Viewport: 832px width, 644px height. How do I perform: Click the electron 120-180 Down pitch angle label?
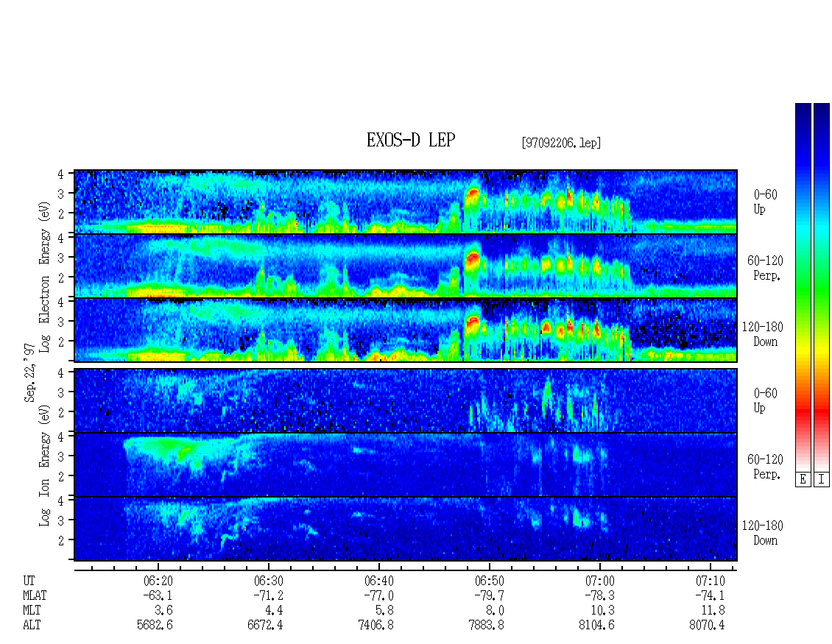[763, 334]
